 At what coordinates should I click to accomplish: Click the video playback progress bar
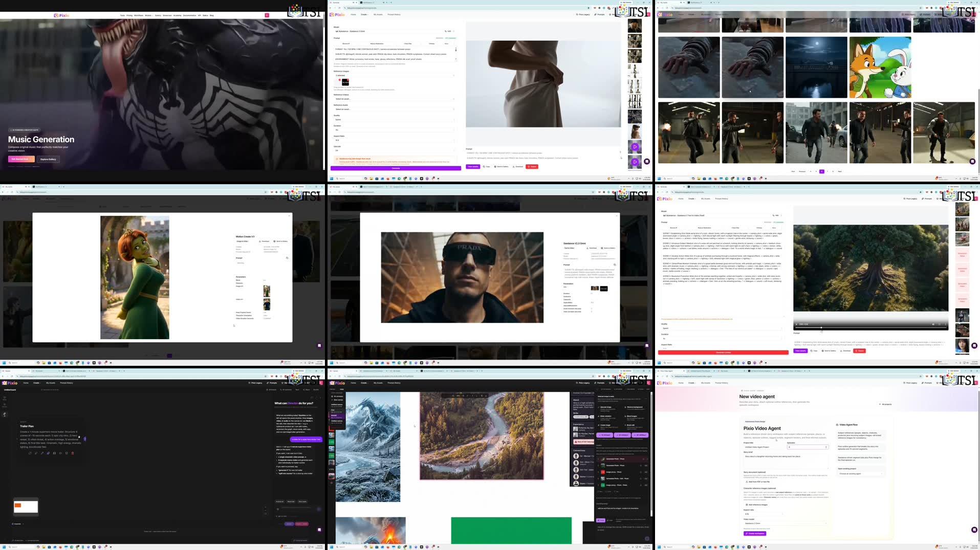[870, 327]
